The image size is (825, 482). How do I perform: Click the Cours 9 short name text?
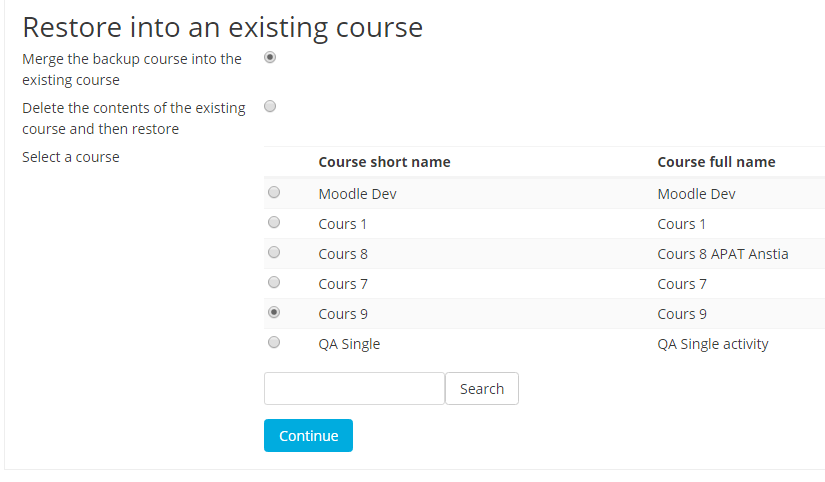(343, 314)
